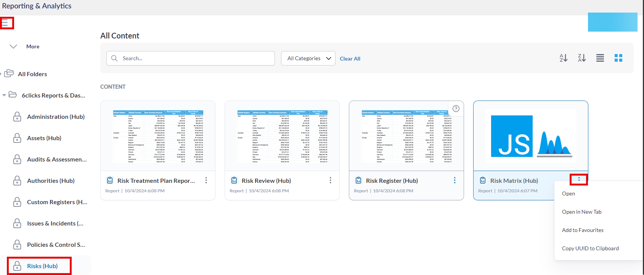Click the All Folders folder icon
Image resolution: width=644 pixels, height=275 pixels.
(x=9, y=74)
